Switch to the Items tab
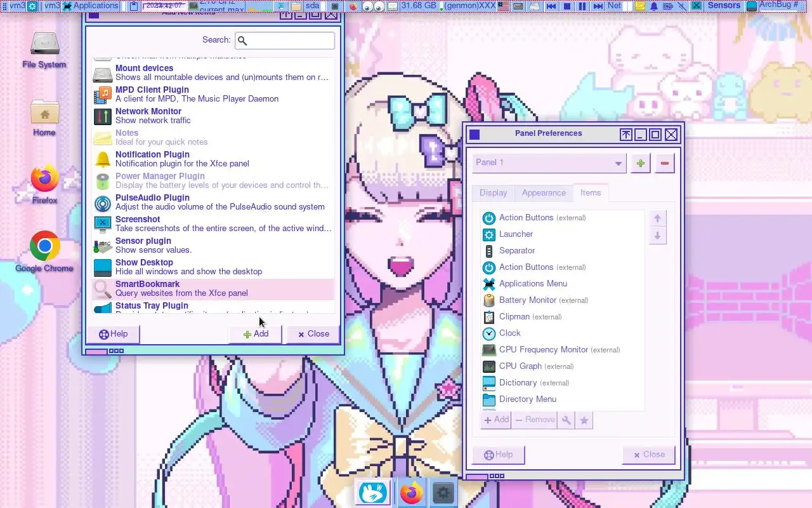The height and width of the screenshot is (508, 812). click(x=591, y=193)
